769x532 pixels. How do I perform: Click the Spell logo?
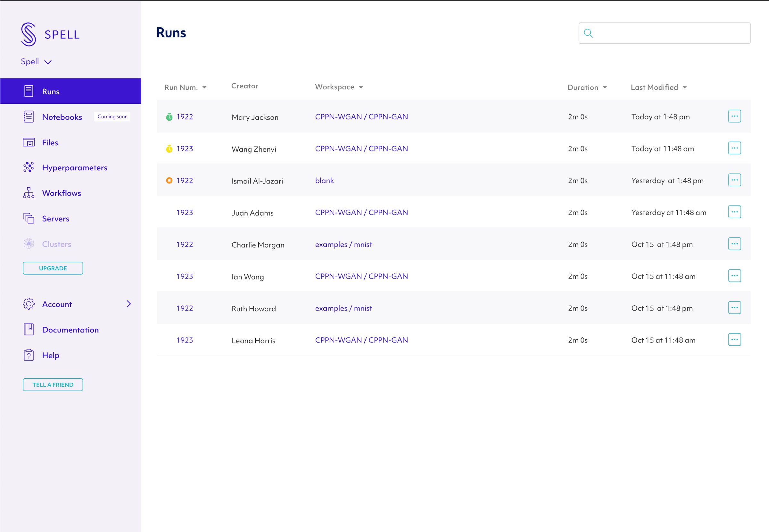tap(29, 33)
